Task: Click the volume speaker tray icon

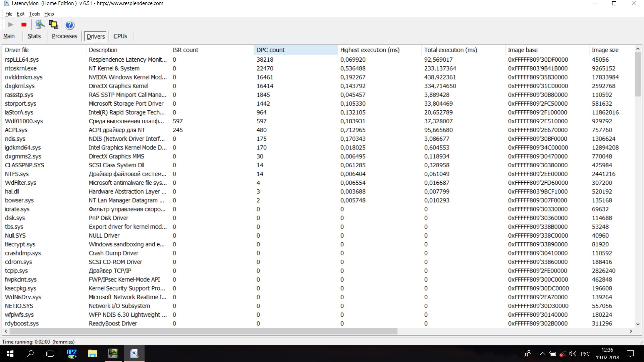Action: point(573,354)
